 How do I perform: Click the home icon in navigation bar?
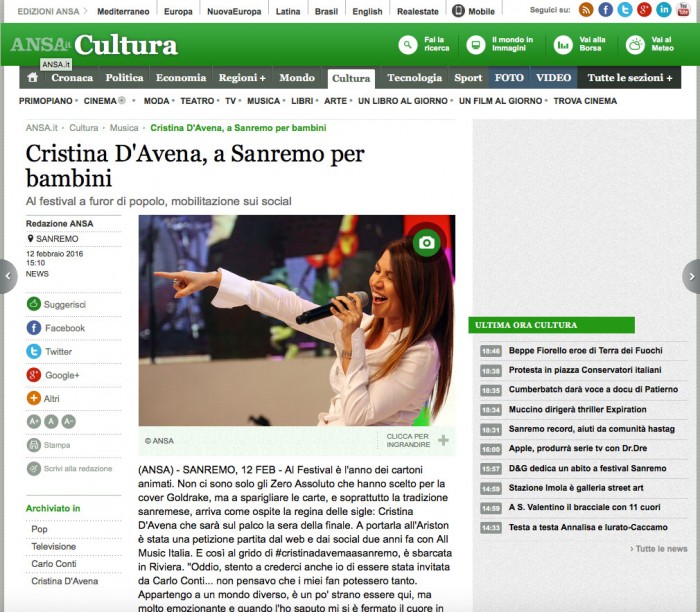point(32,78)
